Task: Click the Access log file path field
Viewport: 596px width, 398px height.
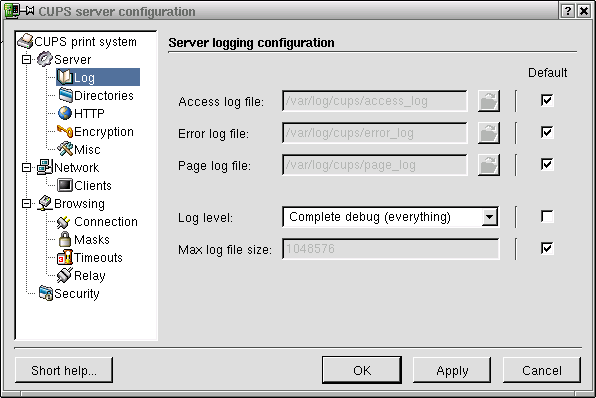Action: click(x=375, y=101)
